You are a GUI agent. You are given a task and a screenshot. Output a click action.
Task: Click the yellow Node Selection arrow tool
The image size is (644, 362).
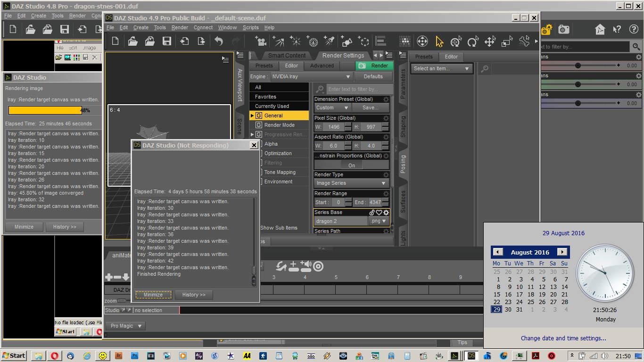coord(439,41)
